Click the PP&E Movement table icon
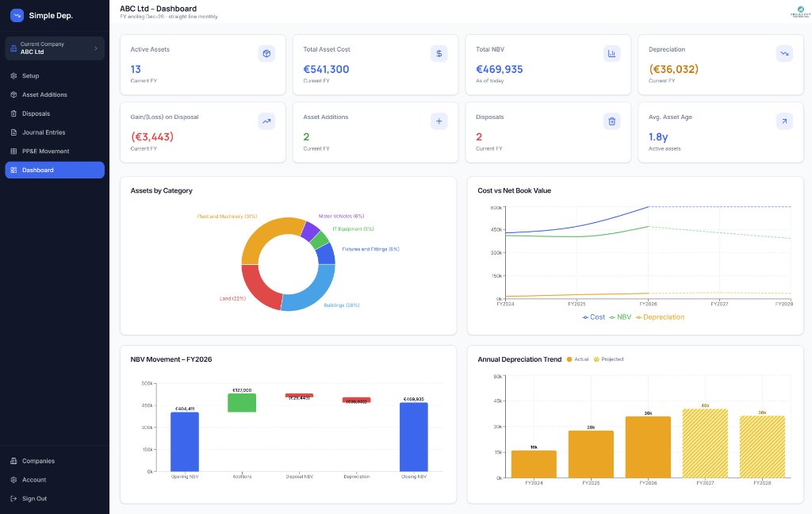The height and width of the screenshot is (514, 812). (x=14, y=152)
